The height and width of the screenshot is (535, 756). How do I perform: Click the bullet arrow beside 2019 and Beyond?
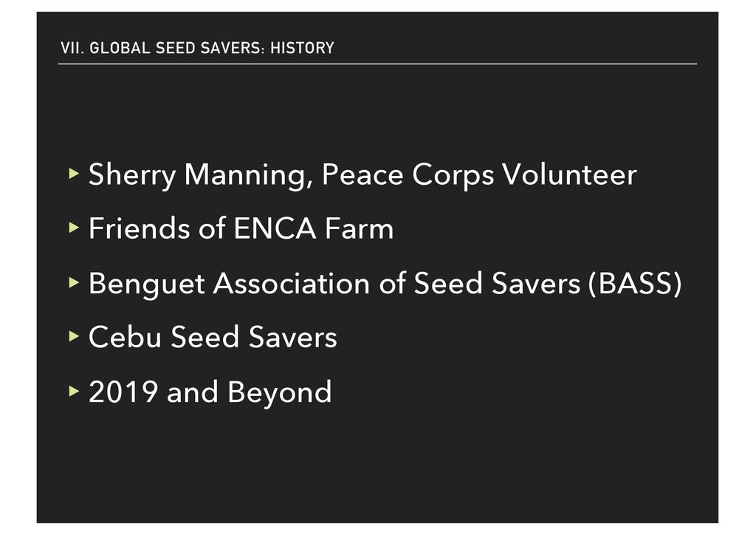click(x=72, y=390)
